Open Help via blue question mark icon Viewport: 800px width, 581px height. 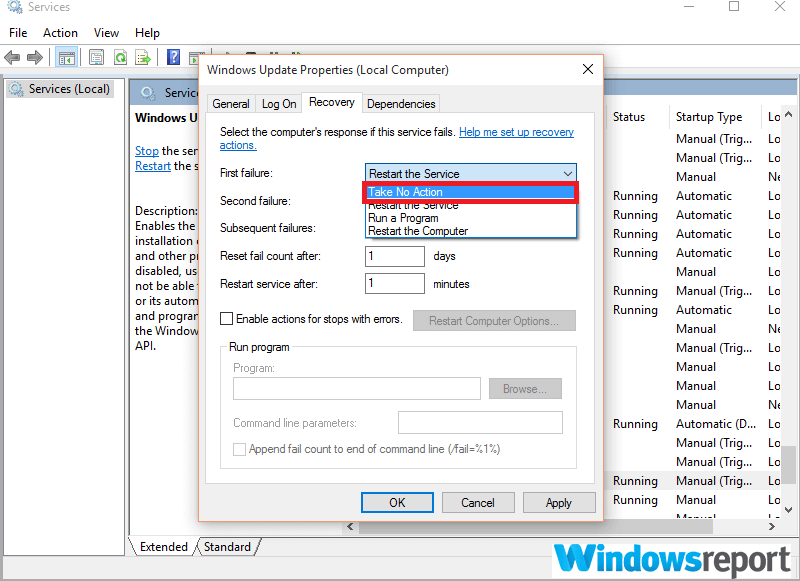click(173, 57)
